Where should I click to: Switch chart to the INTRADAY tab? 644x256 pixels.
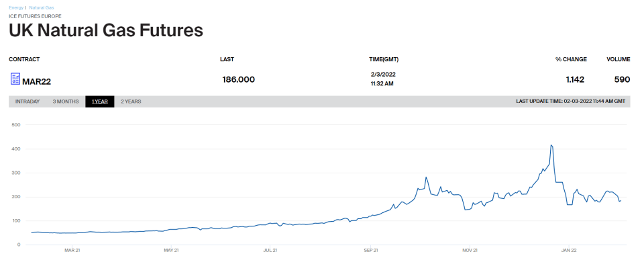click(28, 101)
